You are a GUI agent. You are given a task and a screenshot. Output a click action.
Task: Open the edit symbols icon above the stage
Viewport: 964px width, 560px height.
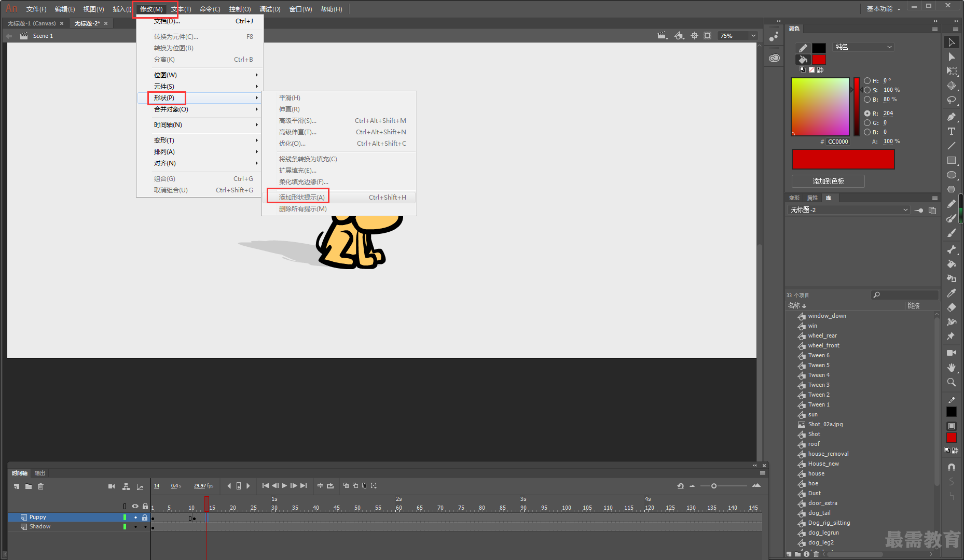point(679,36)
